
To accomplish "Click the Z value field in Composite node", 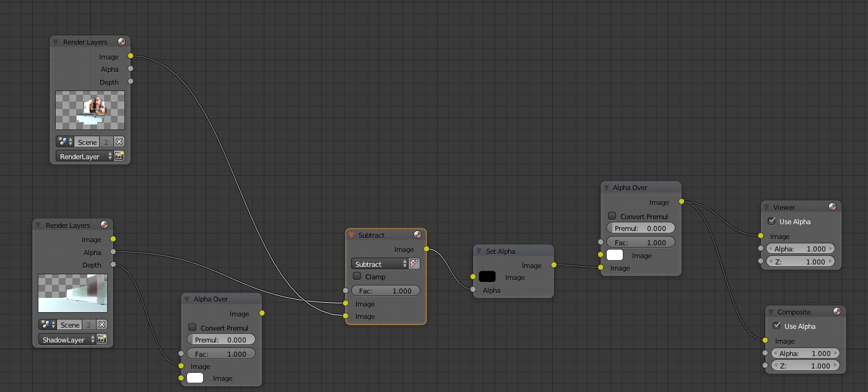I will [805, 365].
